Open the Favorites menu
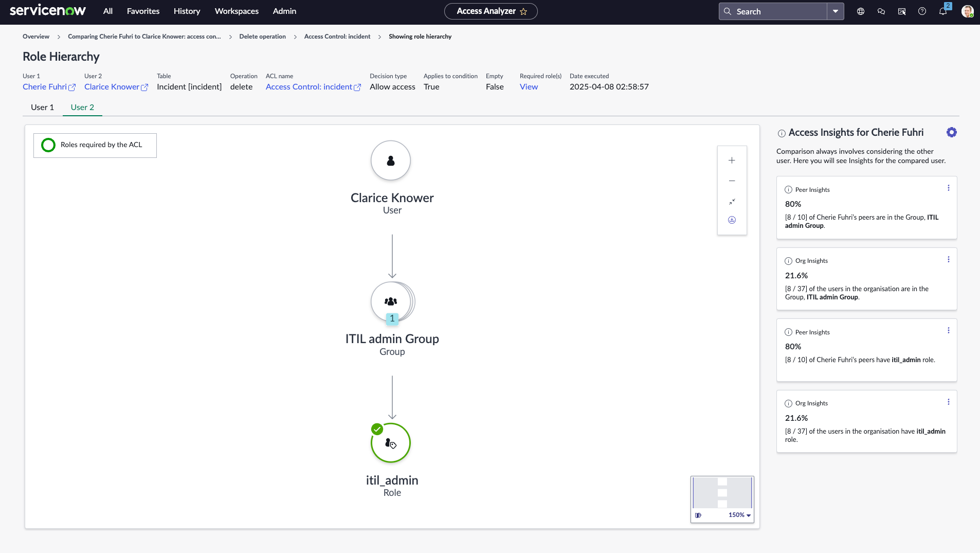Screen dimensions: 980x553 (x=143, y=11)
